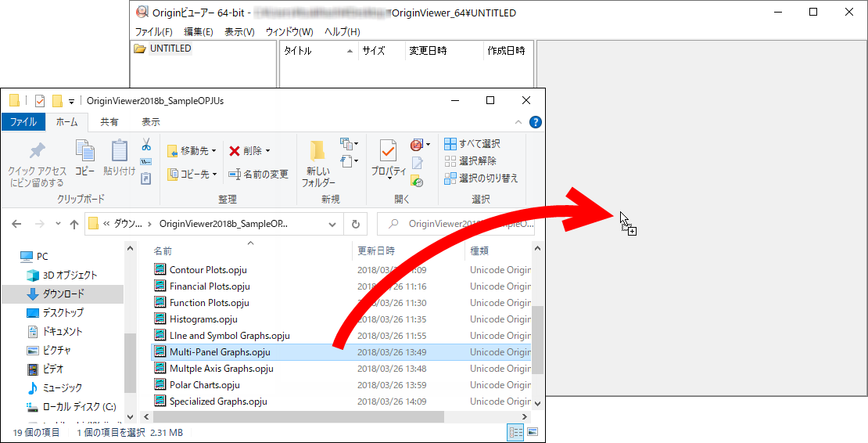
Task: Expand the address bar history dropdown
Action: 332,225
